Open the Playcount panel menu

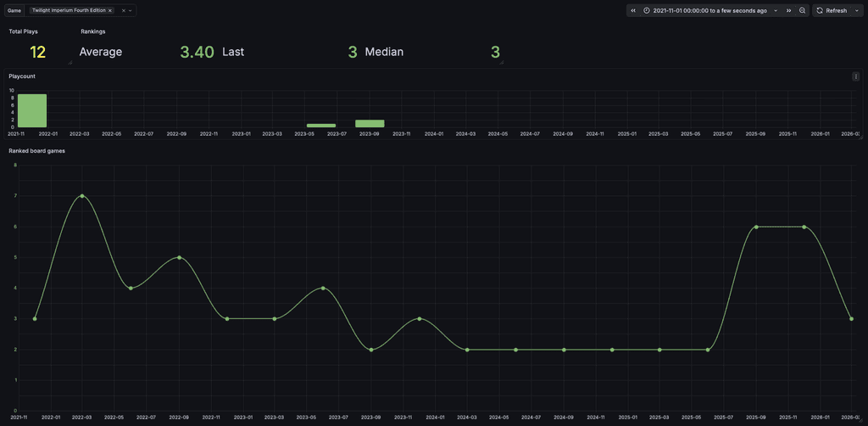(856, 77)
